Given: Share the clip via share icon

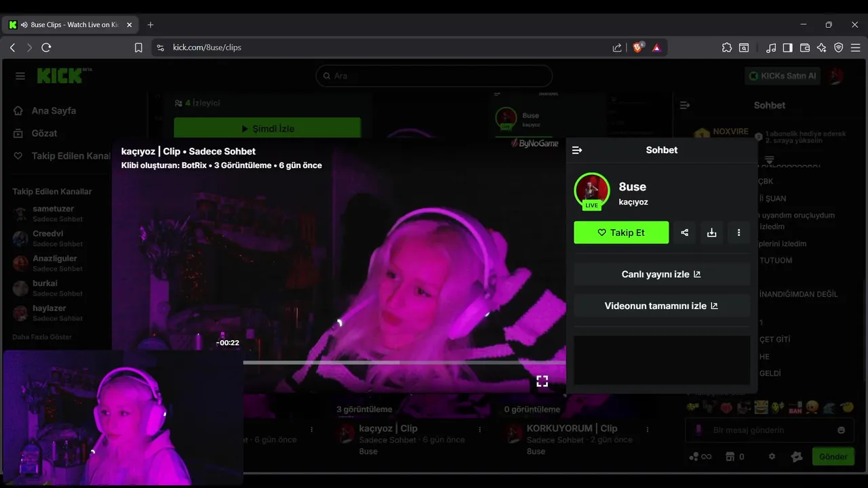Looking at the screenshot, I should pos(685,232).
